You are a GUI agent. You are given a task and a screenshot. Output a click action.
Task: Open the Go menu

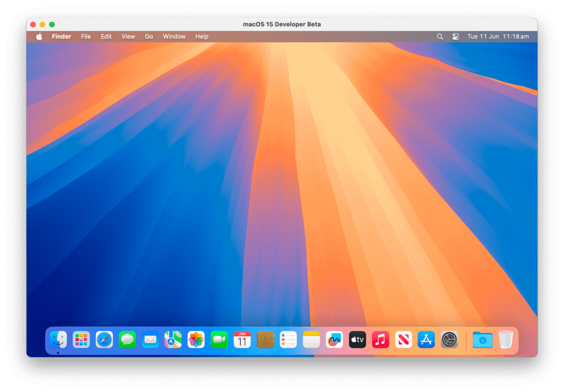point(149,36)
